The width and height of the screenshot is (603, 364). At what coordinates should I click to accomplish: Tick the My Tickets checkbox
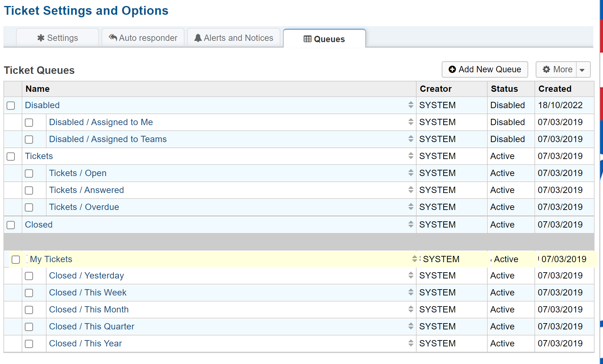pyautogui.click(x=16, y=260)
